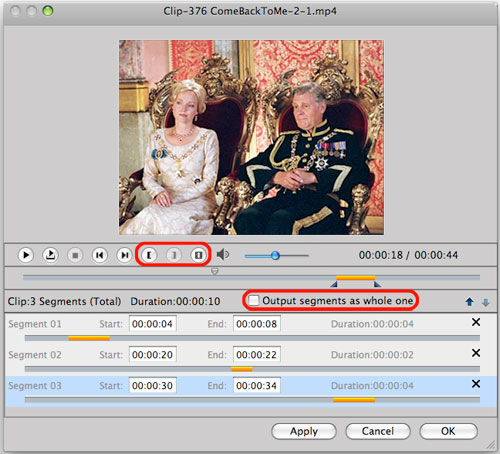Click Segment 02 Duration:00:00:02 text

372,355
